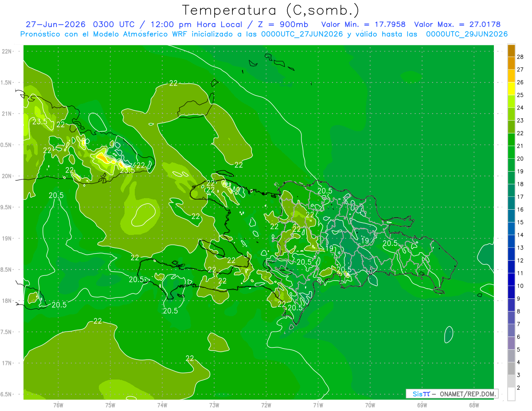Click the "Valor Min. = 17.7958" text

(x=363, y=24)
